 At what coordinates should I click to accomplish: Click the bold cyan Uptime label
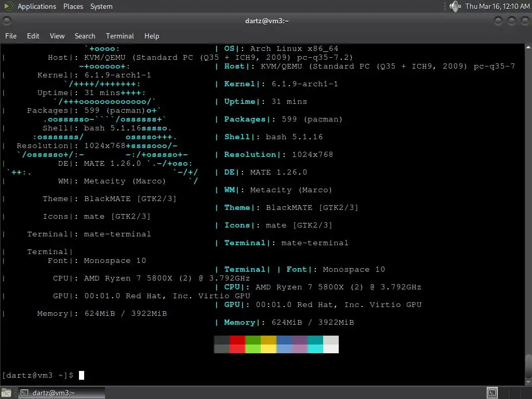[x=240, y=101]
